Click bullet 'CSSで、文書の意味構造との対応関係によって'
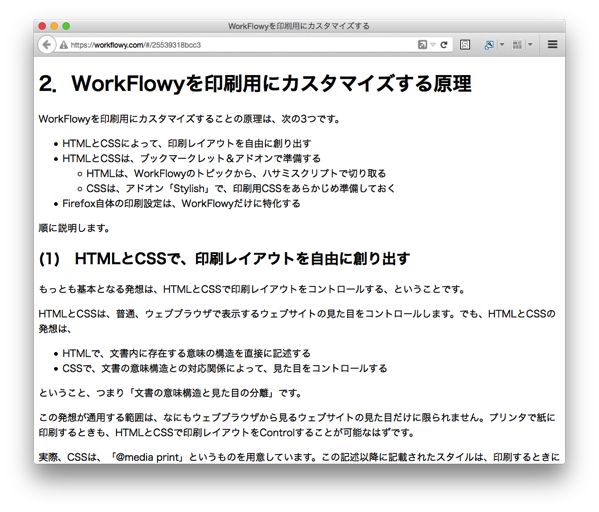 tap(225, 368)
